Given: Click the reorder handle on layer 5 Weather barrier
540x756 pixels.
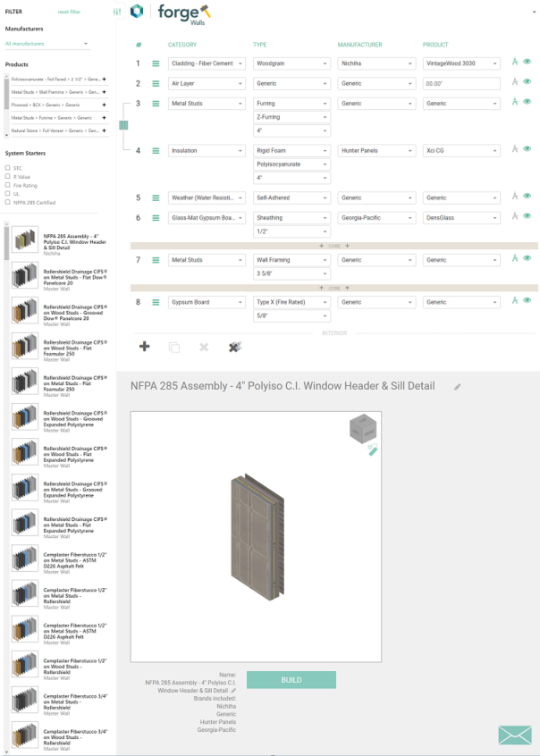Looking at the screenshot, I should coord(156,198).
